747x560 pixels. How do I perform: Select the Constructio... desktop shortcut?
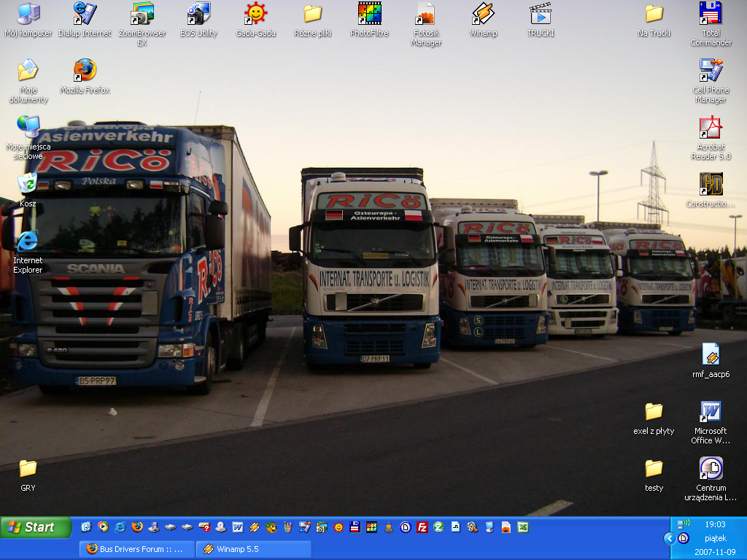click(x=711, y=190)
